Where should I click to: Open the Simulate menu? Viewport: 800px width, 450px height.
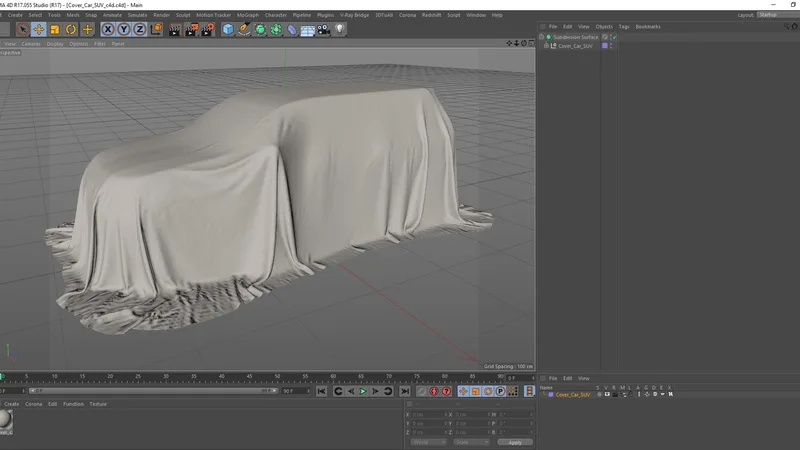[137, 15]
